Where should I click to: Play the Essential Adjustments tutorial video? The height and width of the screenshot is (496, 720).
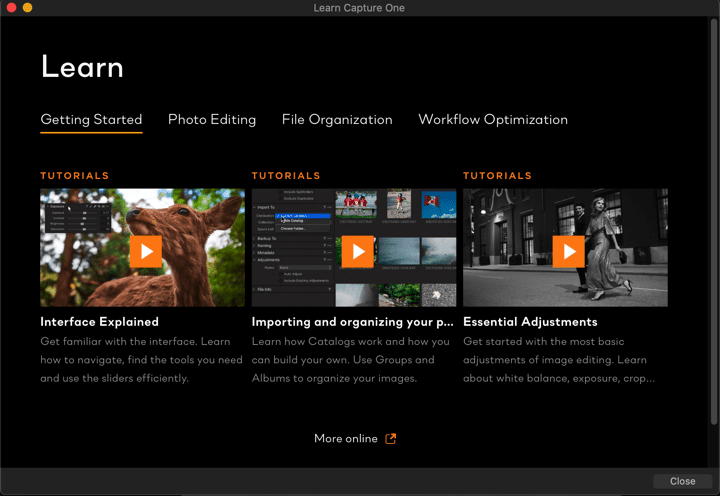568,251
